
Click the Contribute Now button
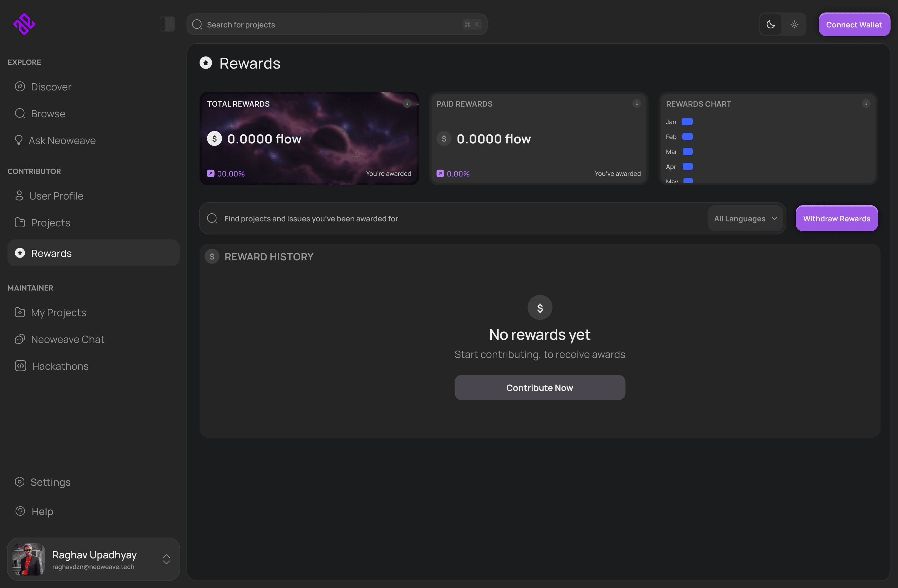[x=539, y=387]
